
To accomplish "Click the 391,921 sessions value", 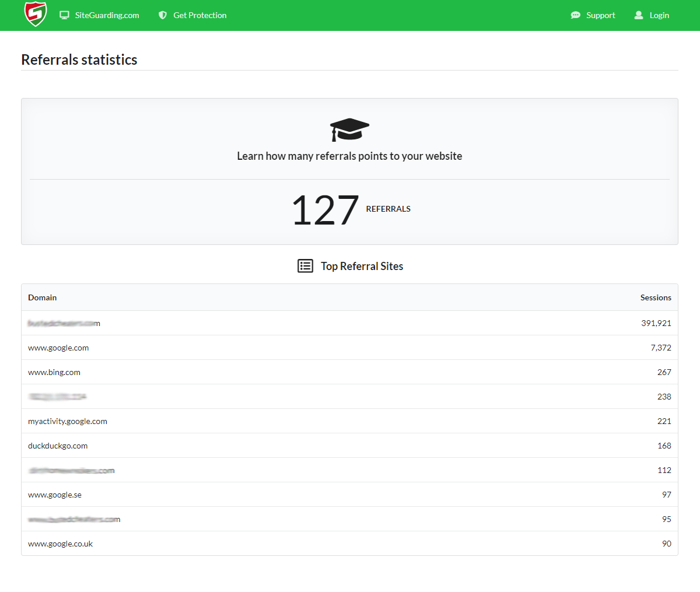I will point(656,323).
